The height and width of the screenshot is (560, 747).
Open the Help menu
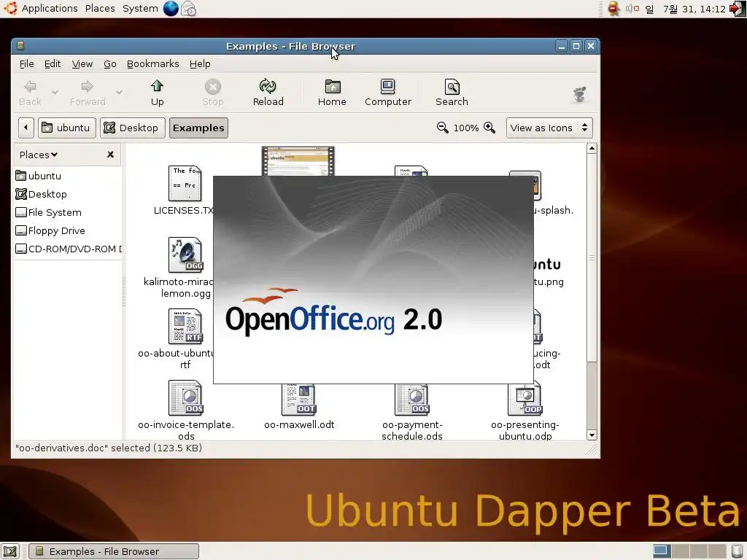(x=200, y=64)
